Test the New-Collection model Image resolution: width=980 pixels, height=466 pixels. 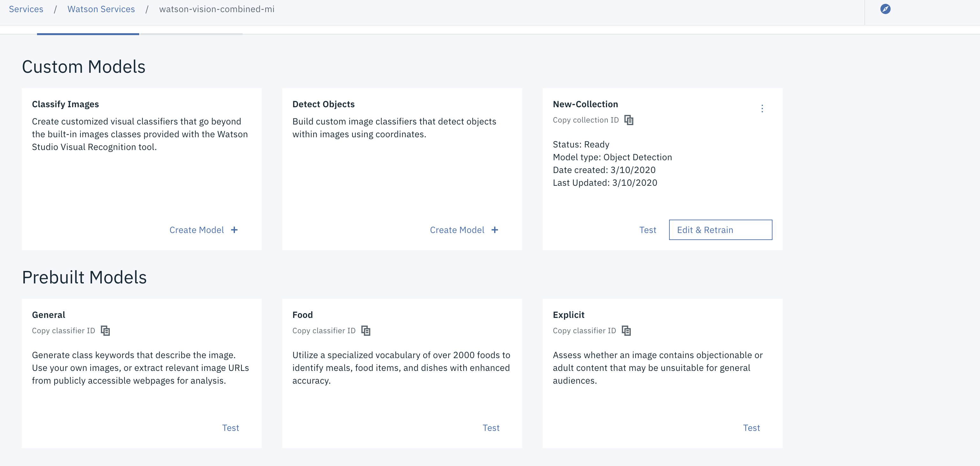[647, 230]
